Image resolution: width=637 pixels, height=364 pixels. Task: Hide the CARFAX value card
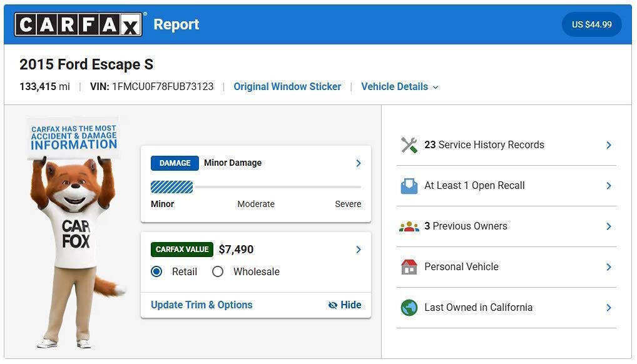[345, 305]
